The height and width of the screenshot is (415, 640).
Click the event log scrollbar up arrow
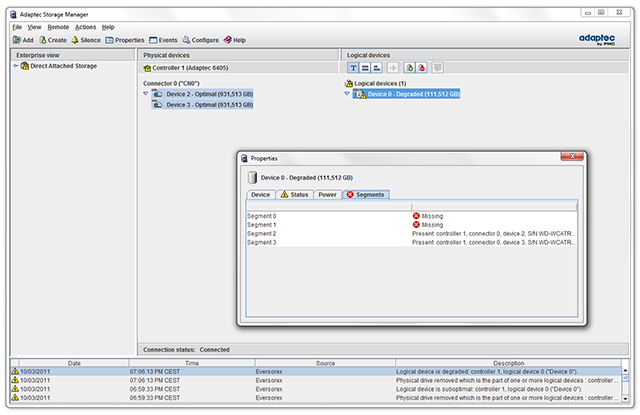(625, 371)
